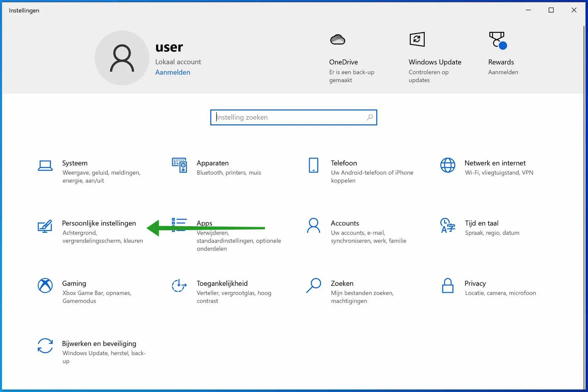Click Aanmelden text under Rewards

503,72
